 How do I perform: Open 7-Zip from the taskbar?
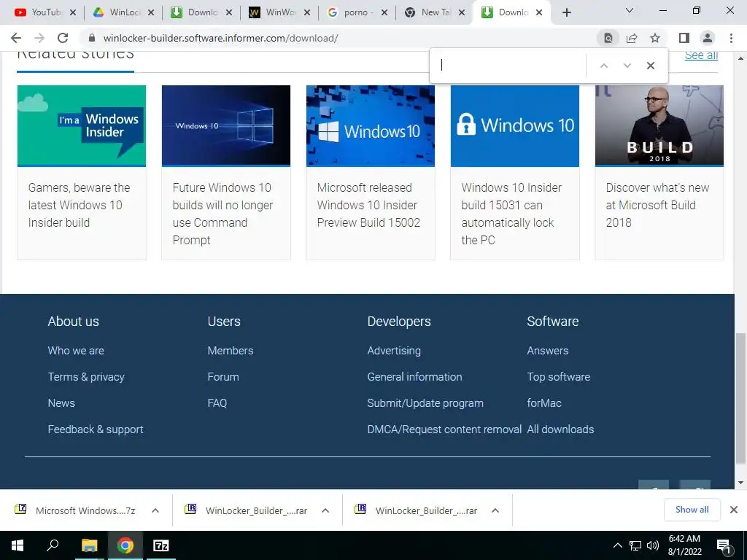point(161,545)
